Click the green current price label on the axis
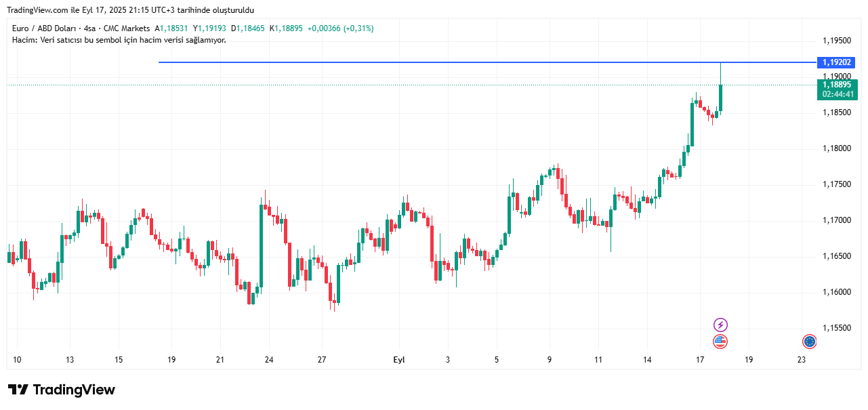 (x=837, y=85)
